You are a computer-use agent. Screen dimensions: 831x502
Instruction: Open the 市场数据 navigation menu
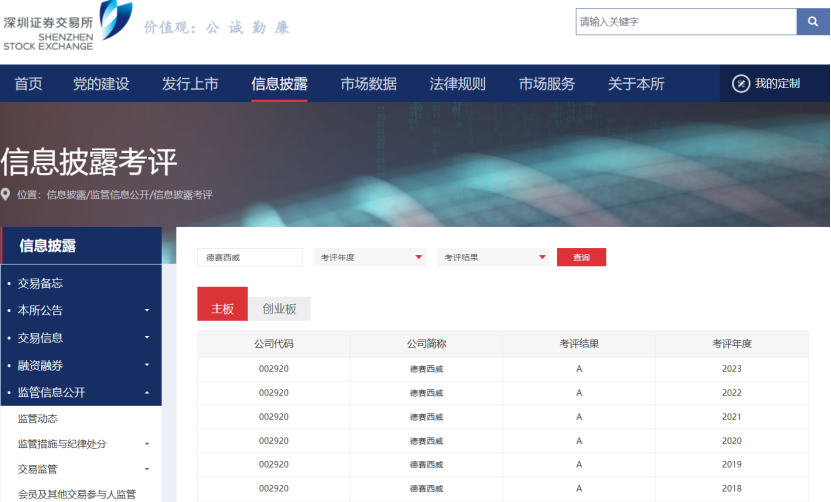(x=368, y=84)
